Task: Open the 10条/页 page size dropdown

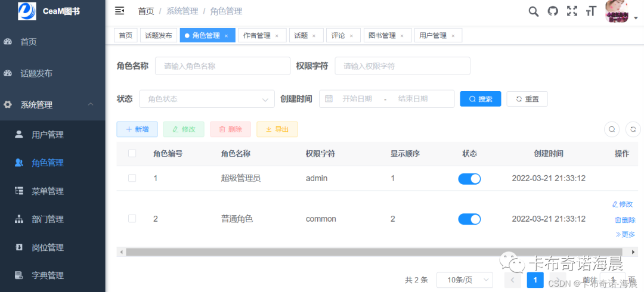Action: [465, 280]
